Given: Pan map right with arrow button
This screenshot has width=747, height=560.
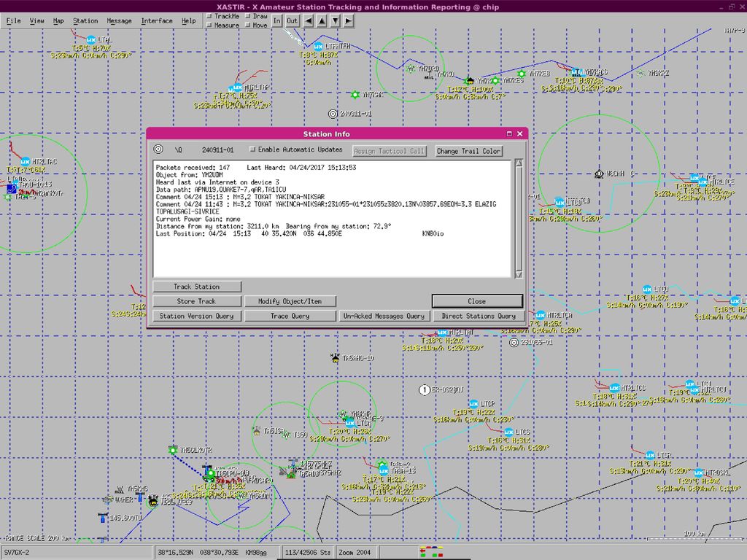Looking at the screenshot, I should (349, 21).
